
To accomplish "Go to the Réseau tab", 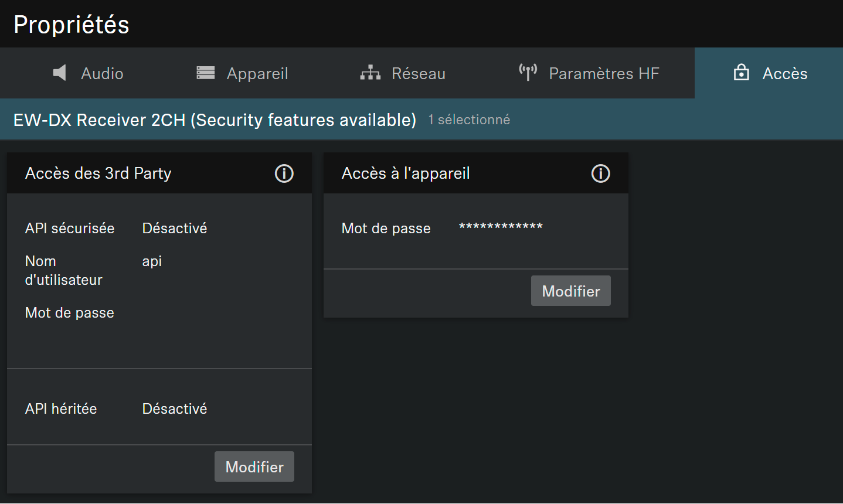I will (418, 74).
